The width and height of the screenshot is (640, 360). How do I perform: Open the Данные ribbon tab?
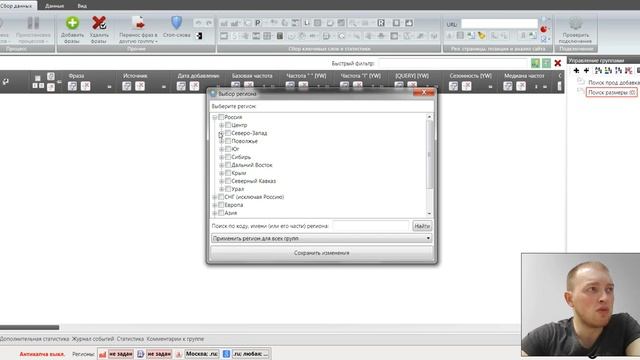tap(54, 6)
